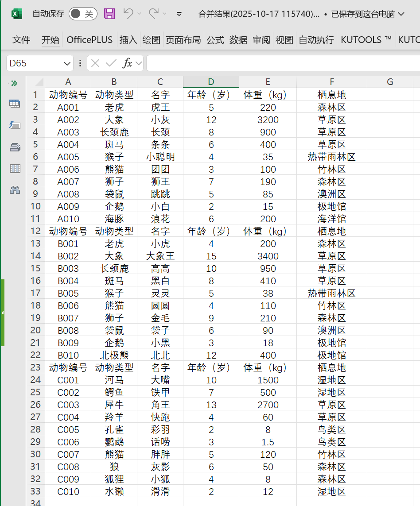Screen dimensions: 420x506
Task: Select the cell containing 大象王
Action: (x=159, y=256)
